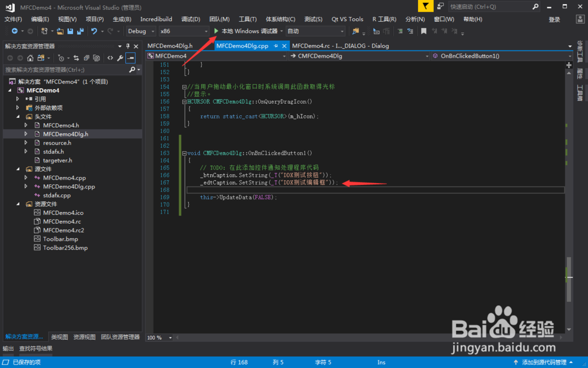Image resolution: width=588 pixels, height=368 pixels.
Task: Click the Save file disk icon
Action: (x=70, y=32)
